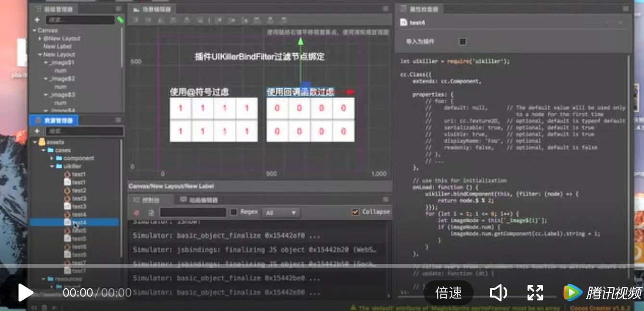Image resolution: width=644 pixels, height=311 pixels.
Task: Select the test1 scene file
Action: 75,174
